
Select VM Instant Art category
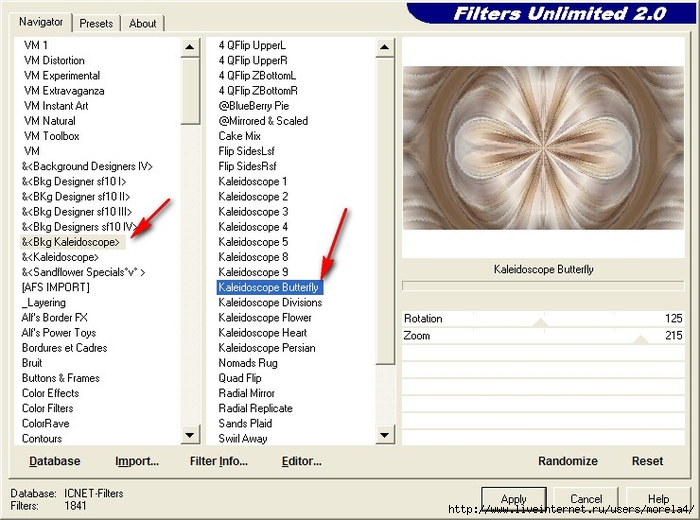[x=56, y=106]
